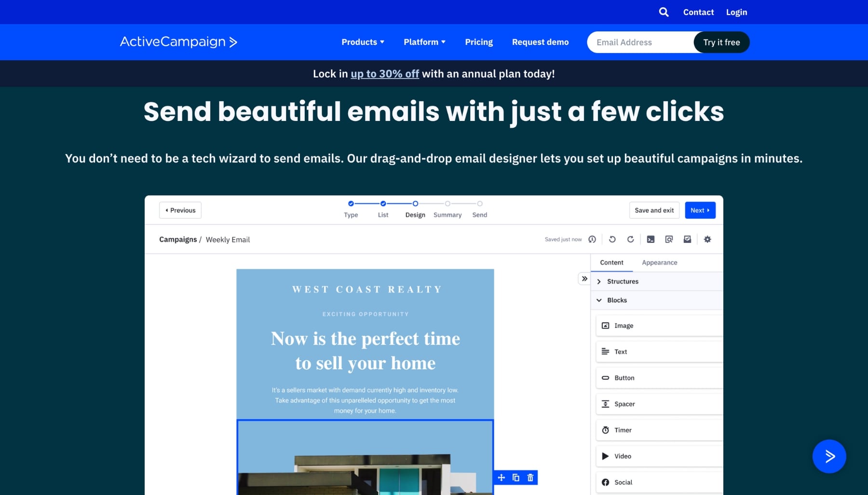Go to the Pricing page
868x495 pixels.
pos(479,42)
